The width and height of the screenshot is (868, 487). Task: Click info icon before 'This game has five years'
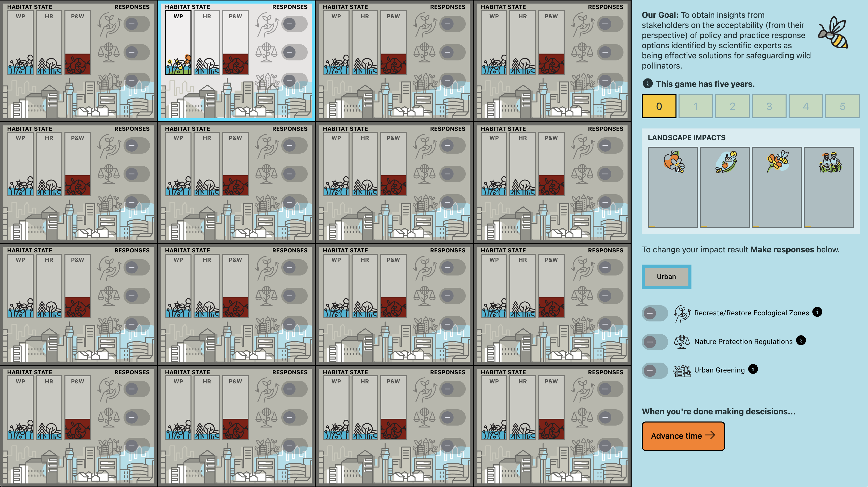647,83
